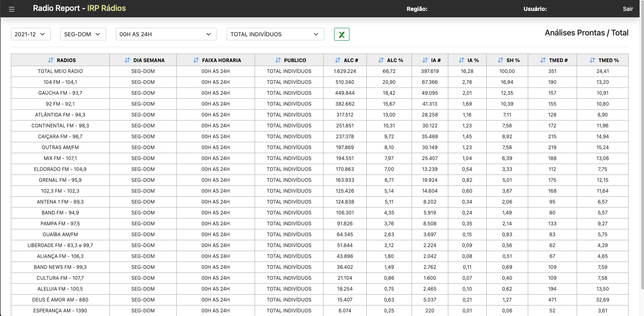This screenshot has height=316, width=644.
Task: Select the CULTURA FM - 107,7 cell
Action: (60, 278)
